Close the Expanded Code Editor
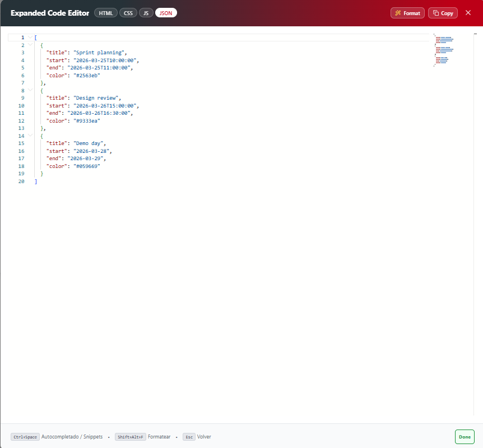Screen dimensions: 483x448 pos(468,13)
